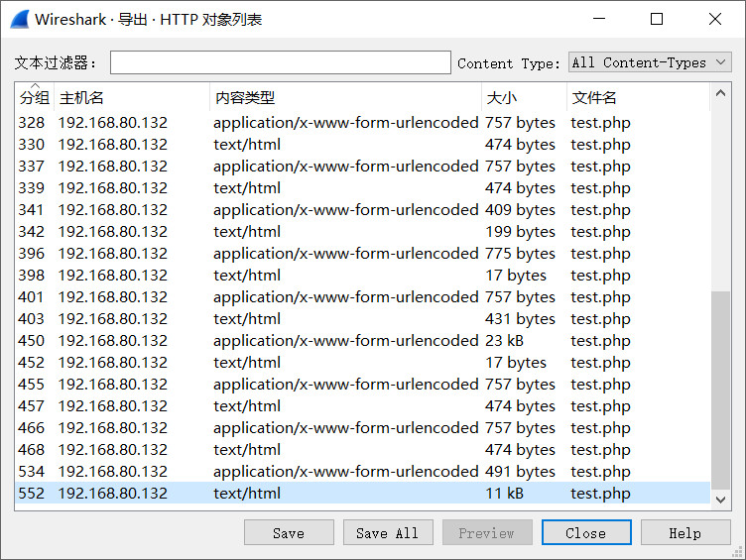
Task: Select packet 468 row
Action: click(x=362, y=450)
